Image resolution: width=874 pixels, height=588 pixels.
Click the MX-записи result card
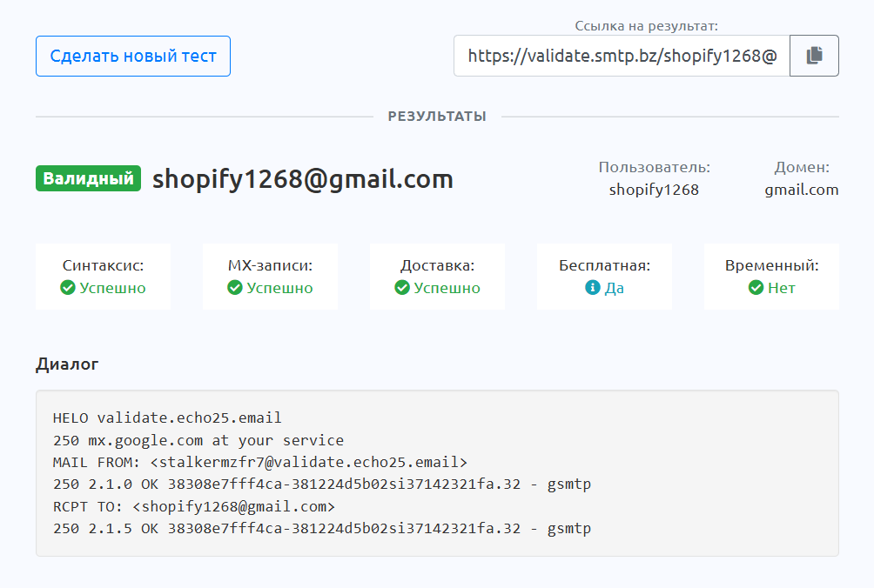[270, 277]
